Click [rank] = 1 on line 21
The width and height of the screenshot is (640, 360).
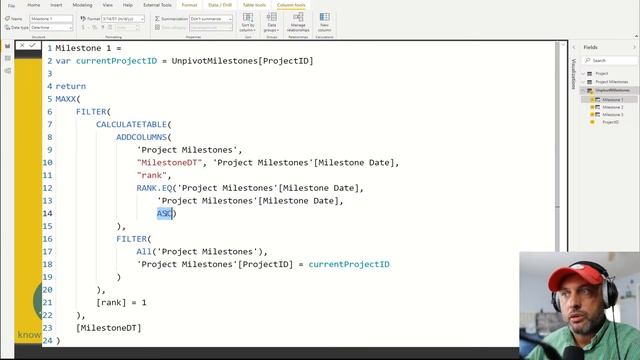click(x=121, y=302)
